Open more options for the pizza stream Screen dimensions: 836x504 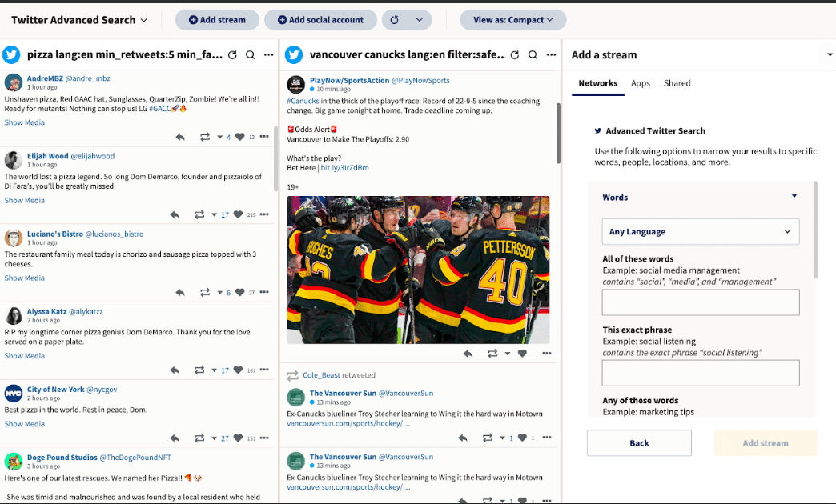(269, 55)
